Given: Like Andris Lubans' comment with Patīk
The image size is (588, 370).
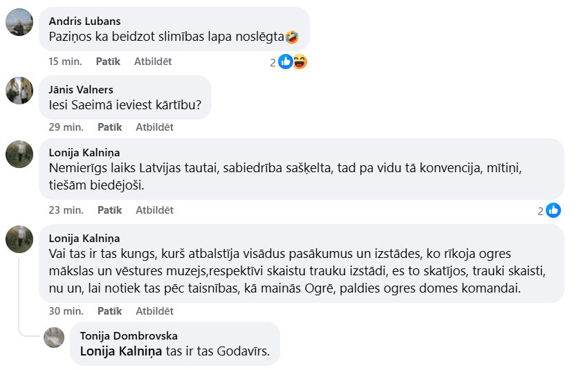Looking at the screenshot, I should tap(108, 62).
